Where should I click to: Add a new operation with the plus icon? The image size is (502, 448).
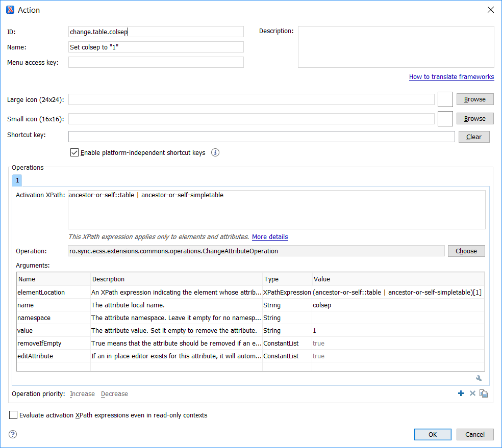click(461, 393)
